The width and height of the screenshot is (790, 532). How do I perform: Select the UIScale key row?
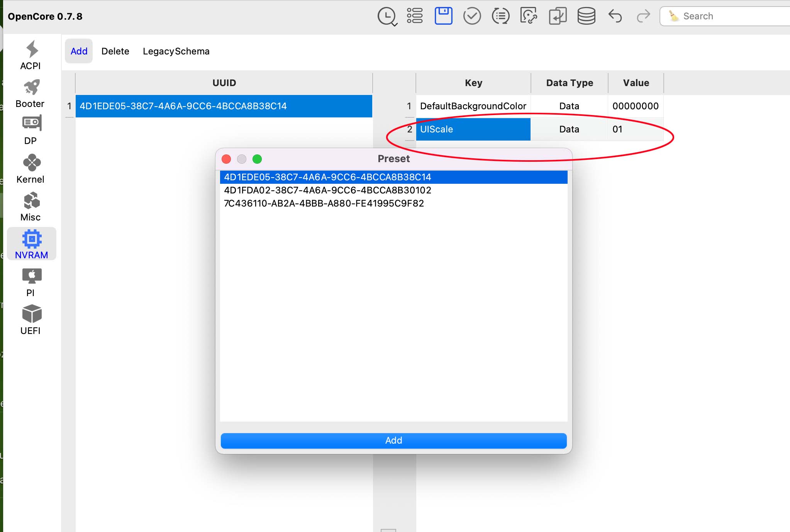[473, 129]
